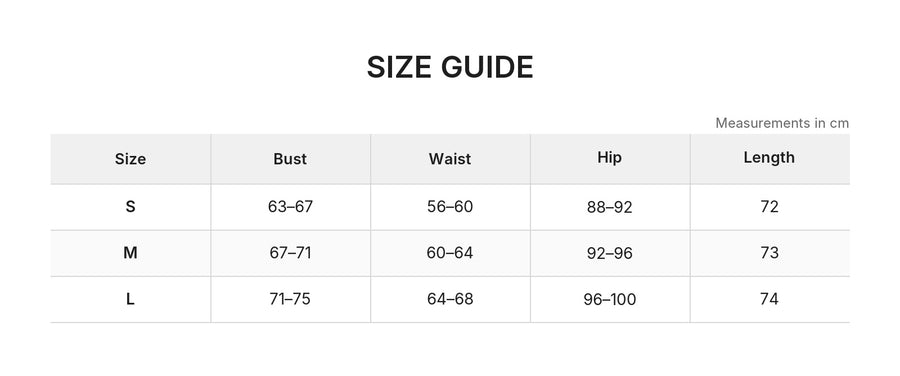The height and width of the screenshot is (376, 900).
Task: Click the length value 73
Action: pos(769,253)
